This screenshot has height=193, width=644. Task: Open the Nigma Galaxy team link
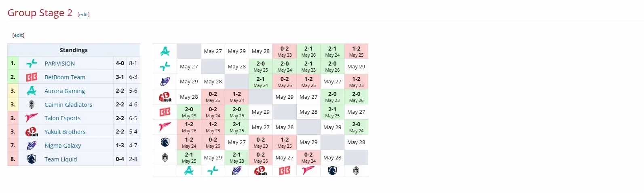click(x=63, y=146)
